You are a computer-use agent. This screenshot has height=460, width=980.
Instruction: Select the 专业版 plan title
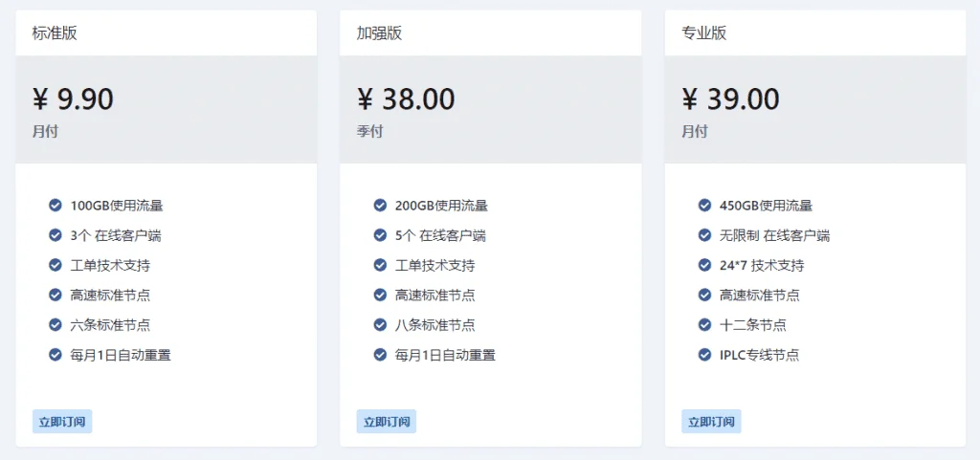point(704,33)
